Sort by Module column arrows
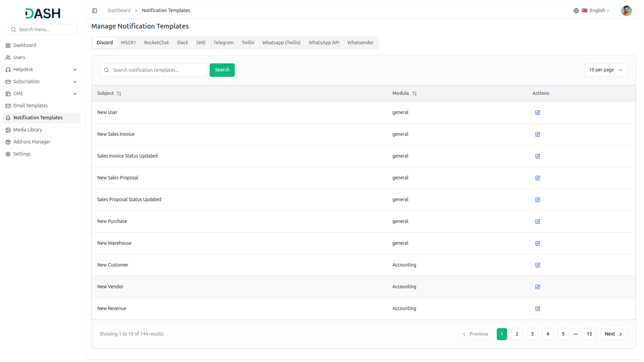The image size is (644, 362). pyautogui.click(x=415, y=94)
